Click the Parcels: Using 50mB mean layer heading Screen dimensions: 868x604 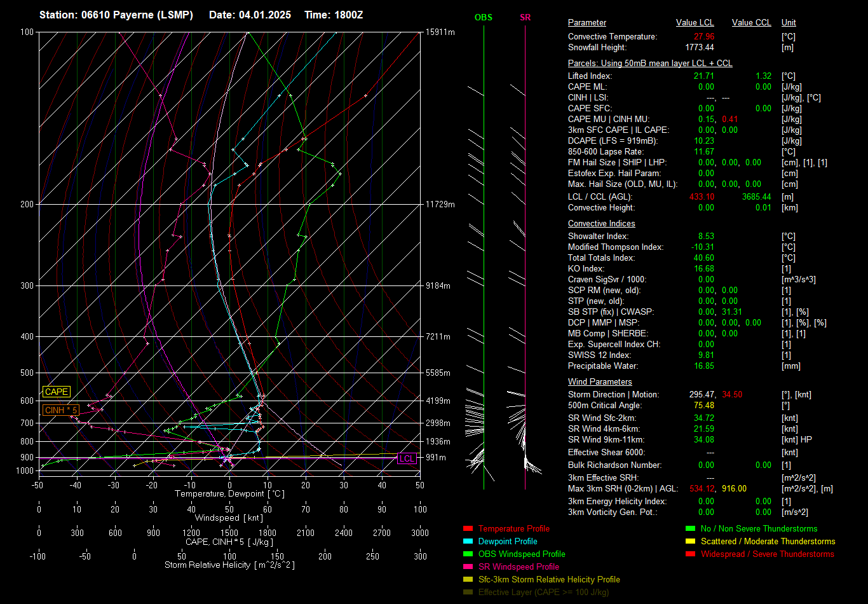tap(650, 64)
